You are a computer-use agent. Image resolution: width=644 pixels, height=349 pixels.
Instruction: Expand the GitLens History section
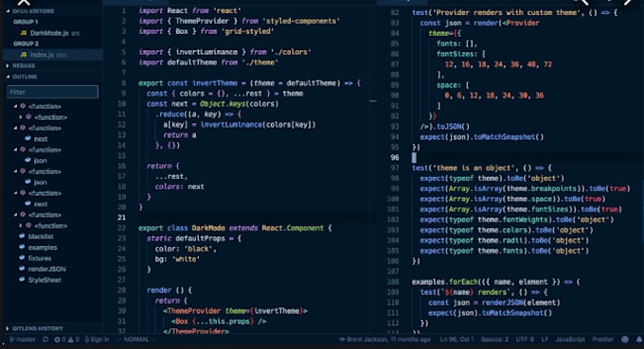point(8,328)
